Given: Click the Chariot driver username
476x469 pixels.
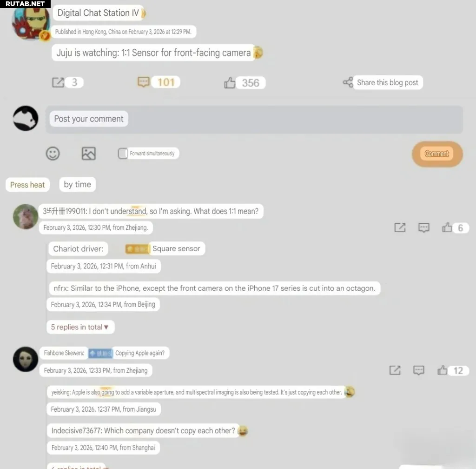Looking at the screenshot, I should (x=78, y=249).
